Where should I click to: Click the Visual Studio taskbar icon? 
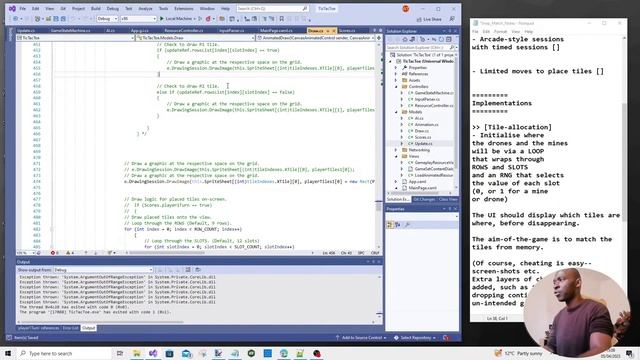[x=153, y=353]
